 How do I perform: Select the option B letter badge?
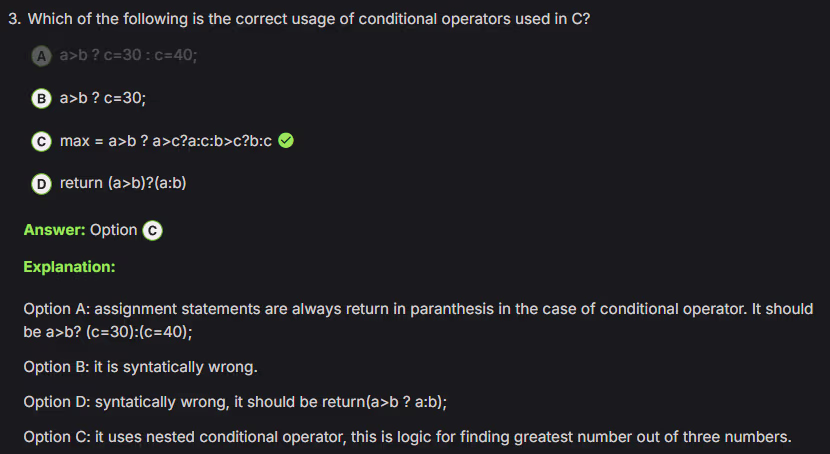point(41,98)
